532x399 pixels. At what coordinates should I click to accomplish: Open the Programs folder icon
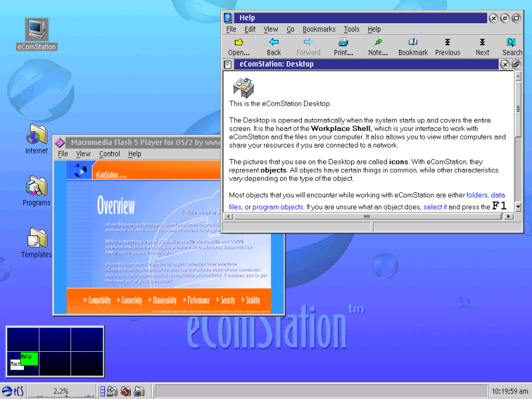37,190
